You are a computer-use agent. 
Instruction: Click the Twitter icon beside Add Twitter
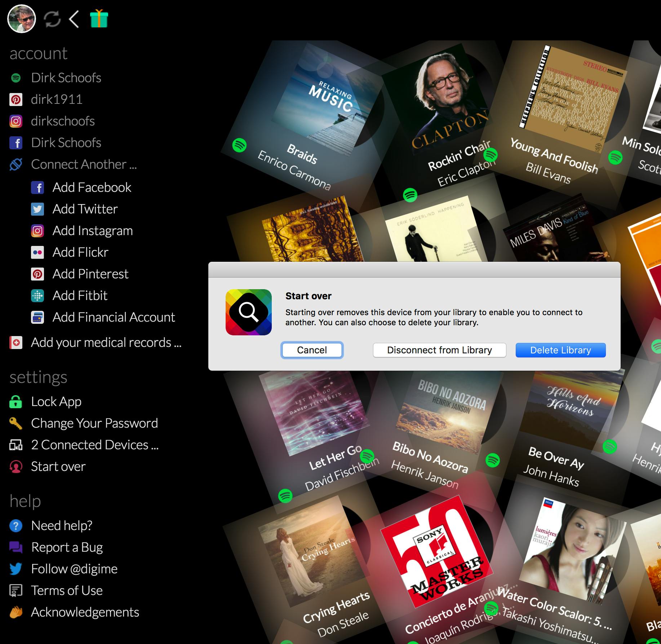tap(37, 209)
